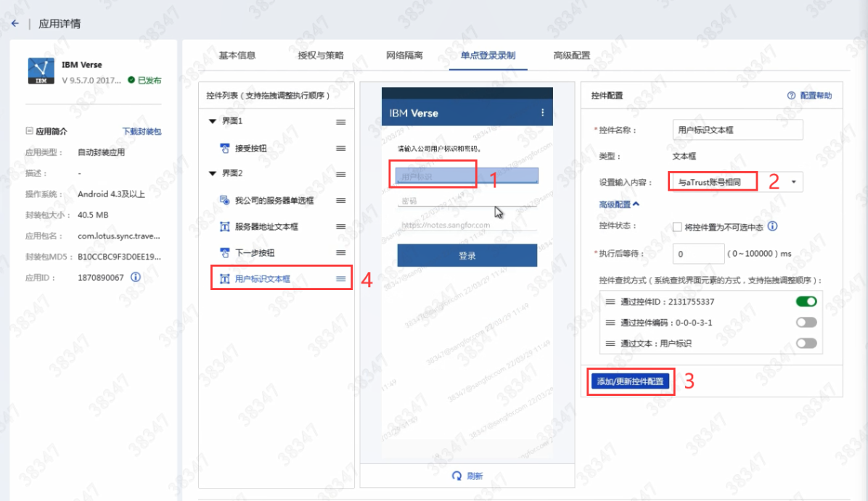
Task: Click reorder handle for 通过控件编码 method
Action: (x=610, y=323)
